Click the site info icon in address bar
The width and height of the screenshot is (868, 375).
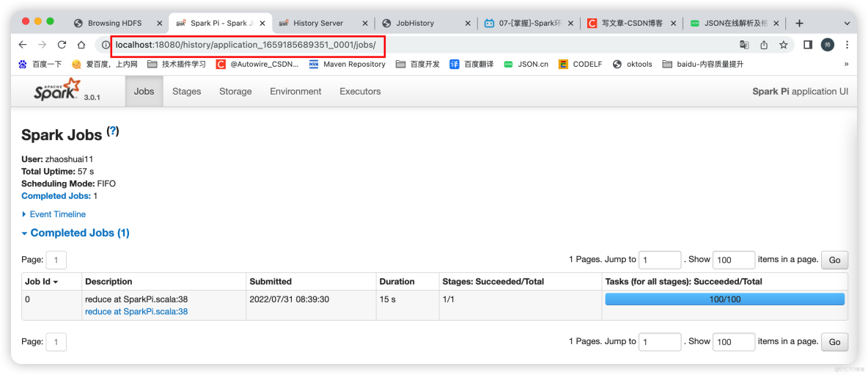click(x=105, y=45)
